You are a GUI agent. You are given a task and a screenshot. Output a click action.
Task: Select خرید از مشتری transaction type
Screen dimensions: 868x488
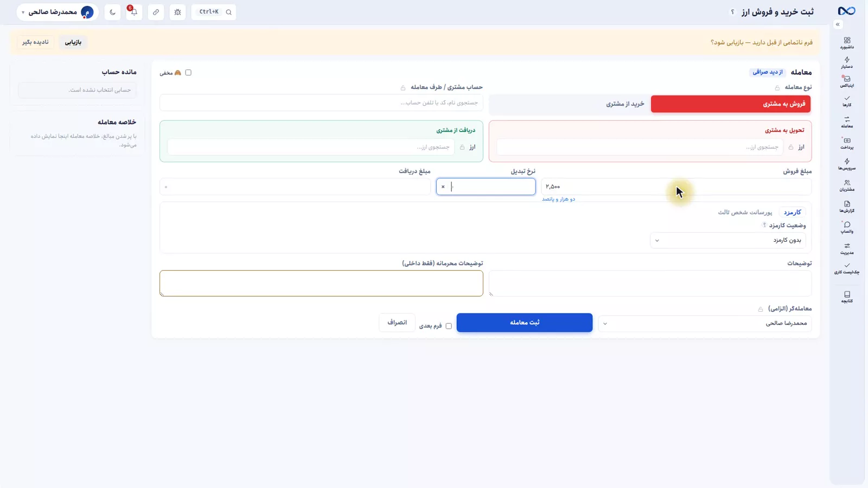[570, 104]
